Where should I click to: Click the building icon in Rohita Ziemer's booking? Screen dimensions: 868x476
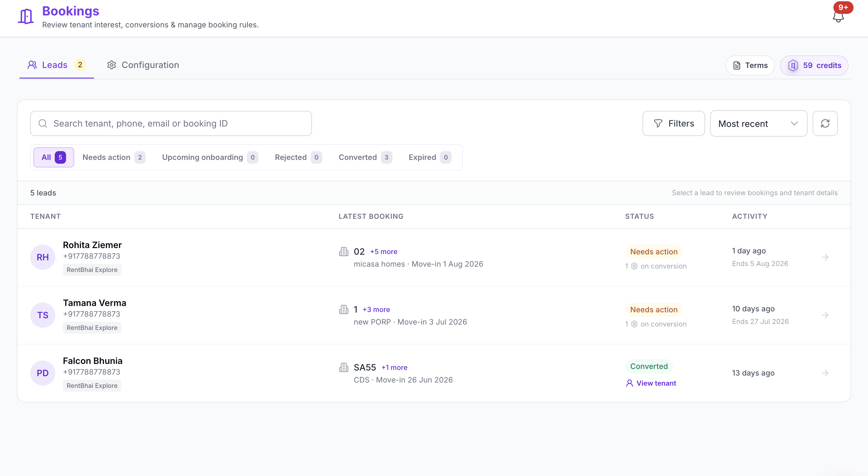coord(343,252)
